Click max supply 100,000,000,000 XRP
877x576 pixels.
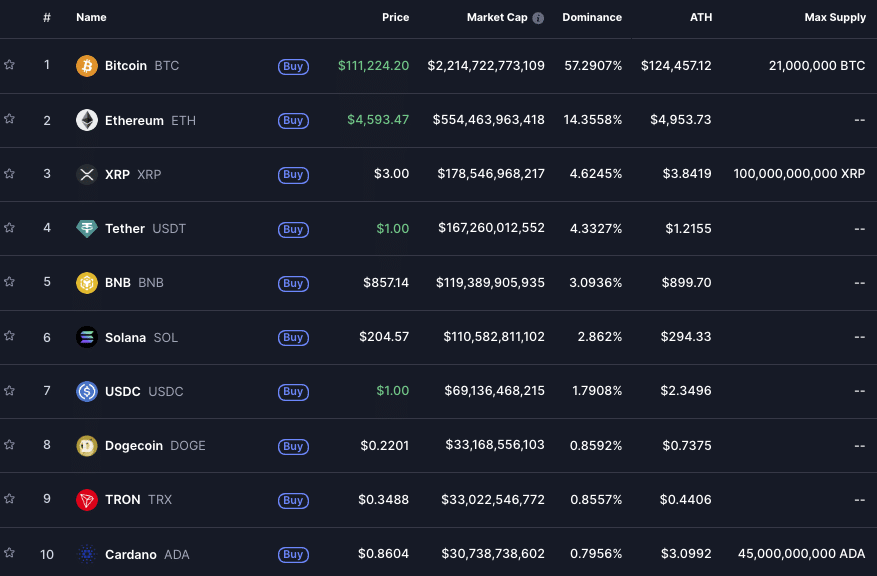click(799, 174)
